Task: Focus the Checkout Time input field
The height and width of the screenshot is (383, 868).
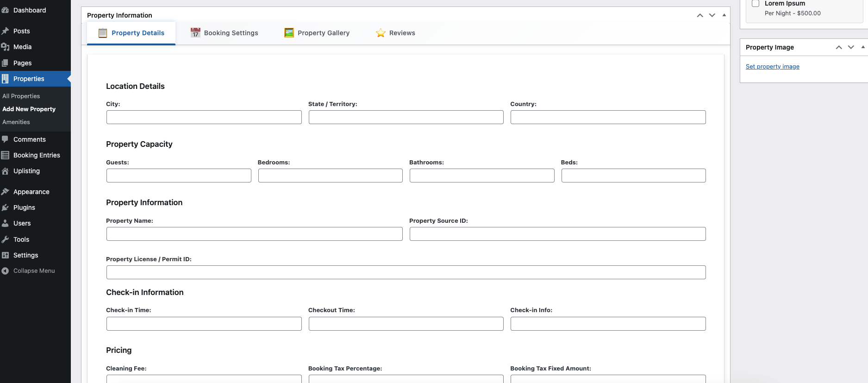Action: pos(406,324)
